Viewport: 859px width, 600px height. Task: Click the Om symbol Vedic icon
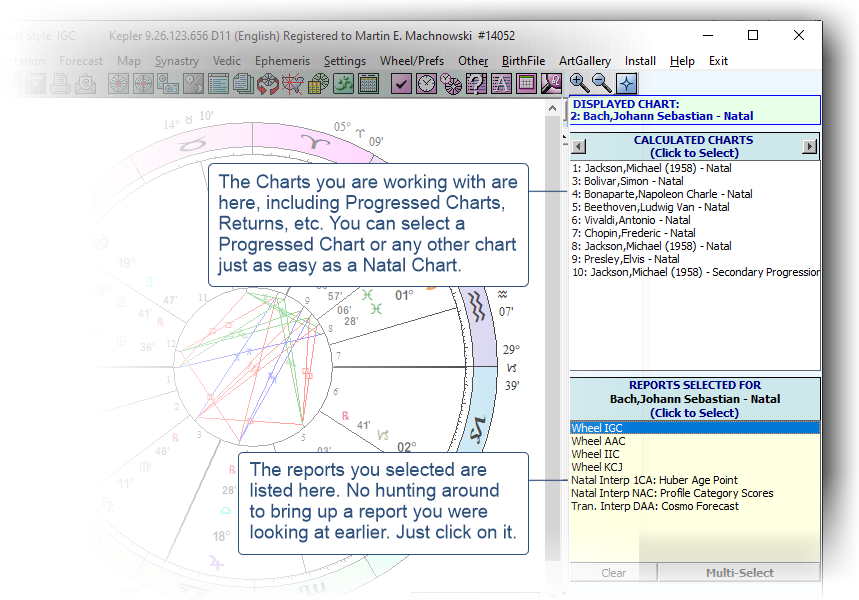[343, 84]
